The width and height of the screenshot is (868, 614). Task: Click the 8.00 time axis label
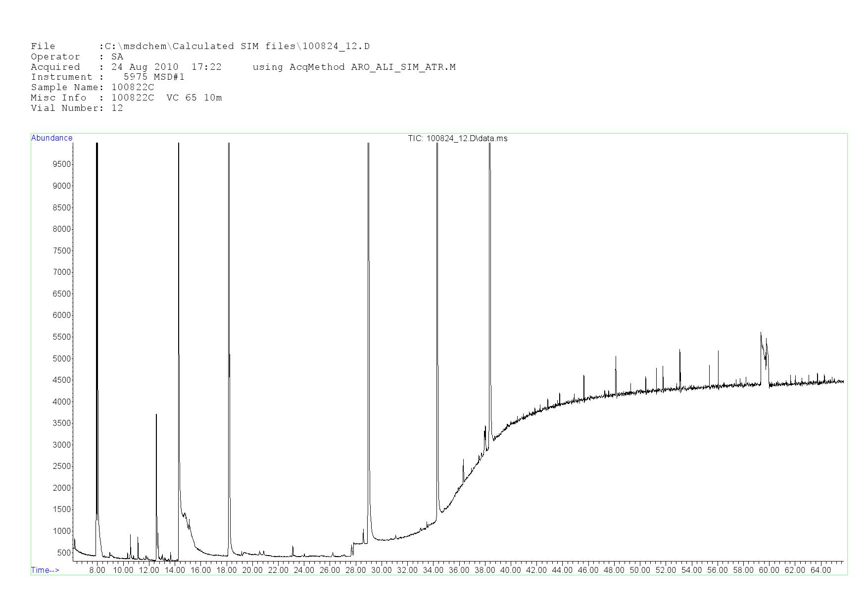97,570
